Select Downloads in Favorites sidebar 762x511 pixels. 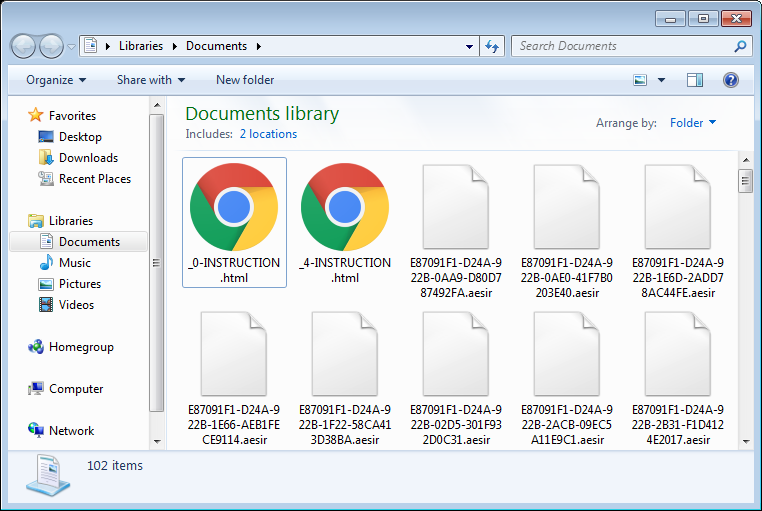click(88, 158)
